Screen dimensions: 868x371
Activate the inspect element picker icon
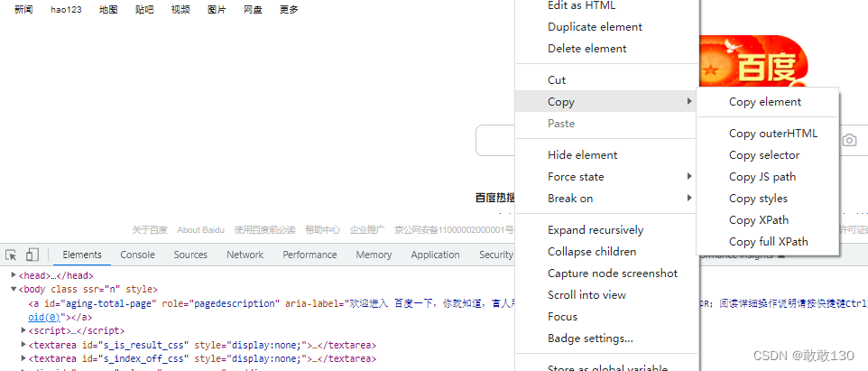(11, 255)
